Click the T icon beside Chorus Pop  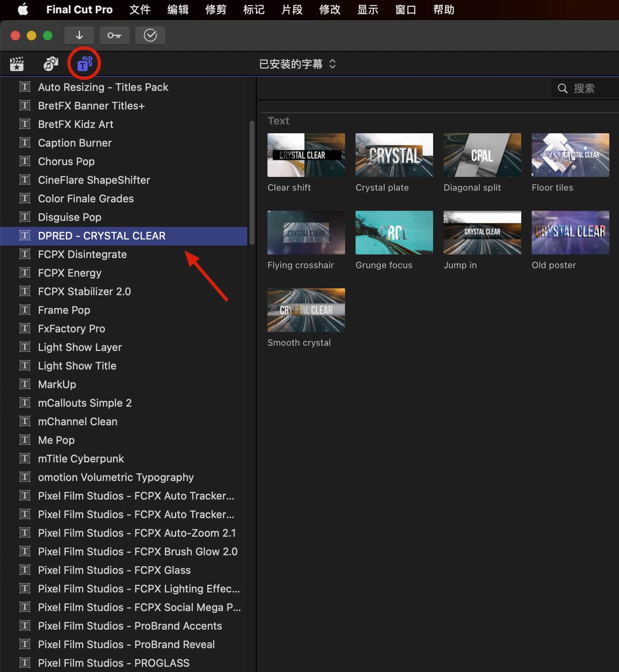point(25,161)
